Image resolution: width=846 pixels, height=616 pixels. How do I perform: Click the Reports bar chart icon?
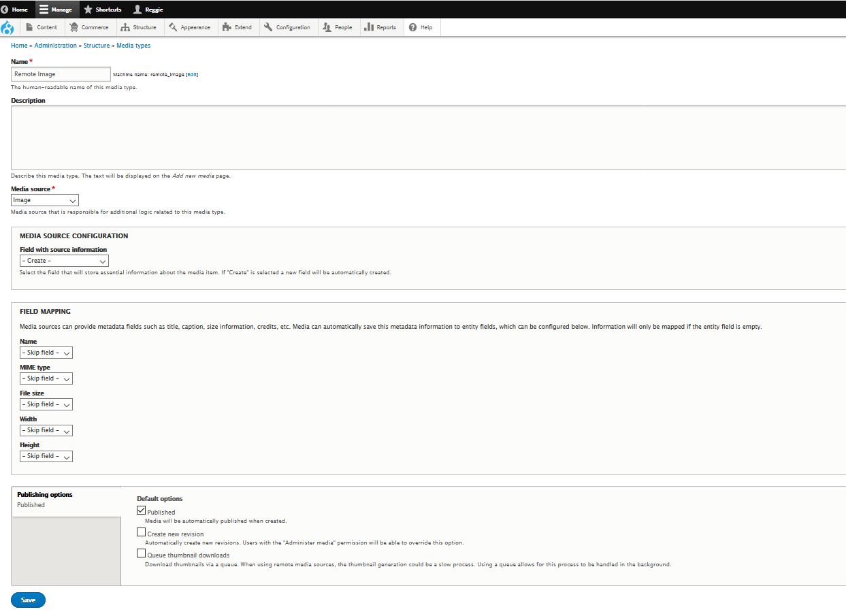(x=370, y=27)
